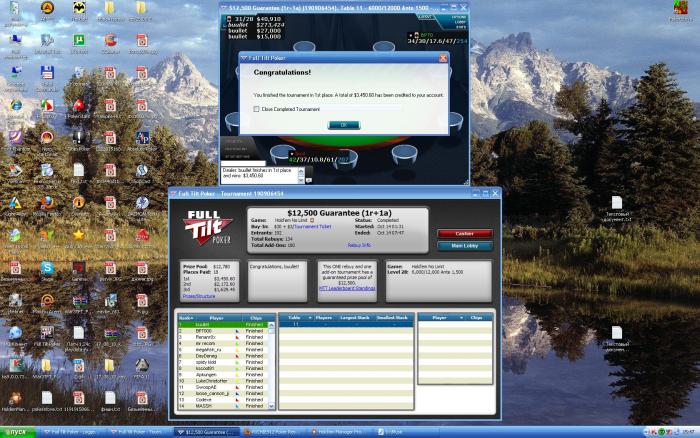Tick the Close Completed Tournament checkbox
The width and height of the screenshot is (700, 438).
point(256,109)
